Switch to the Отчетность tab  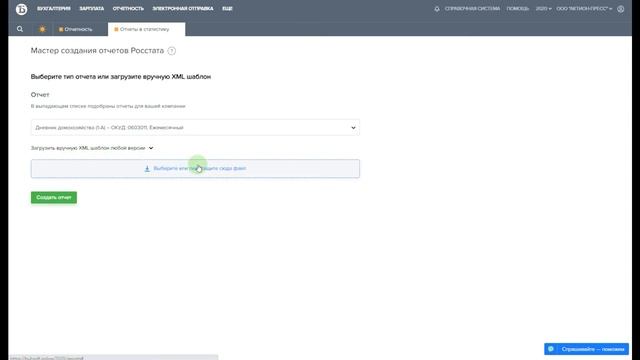[x=76, y=29]
